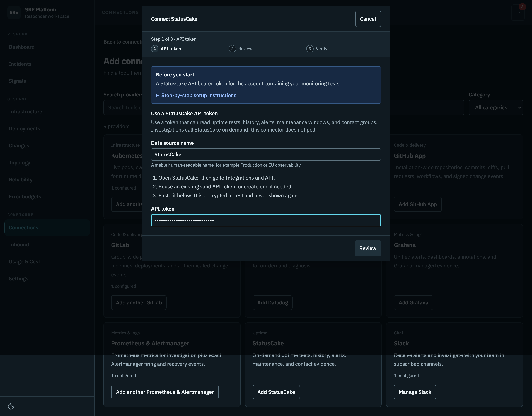532x416 pixels.
Task: Select the Verify step label
Action: (x=321, y=49)
